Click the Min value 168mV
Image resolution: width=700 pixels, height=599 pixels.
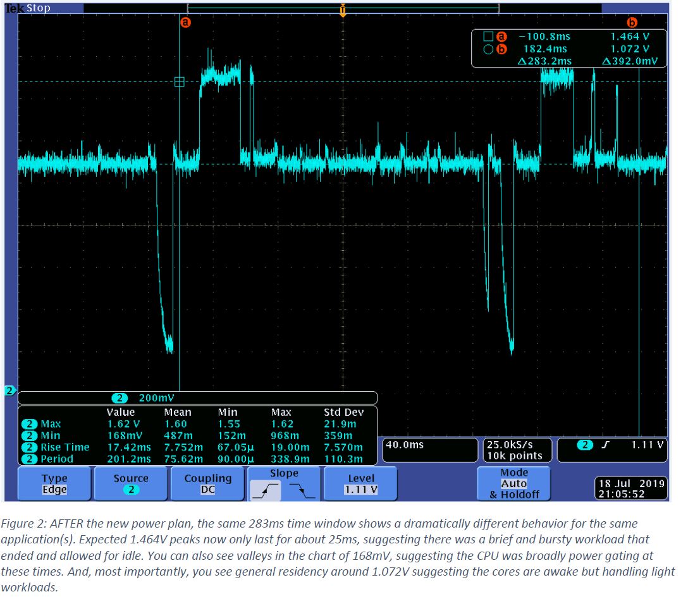[125, 435]
